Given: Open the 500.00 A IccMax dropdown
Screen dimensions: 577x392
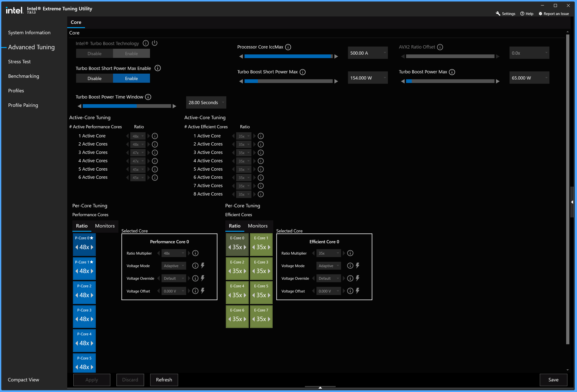Looking at the screenshot, I should tap(368, 53).
